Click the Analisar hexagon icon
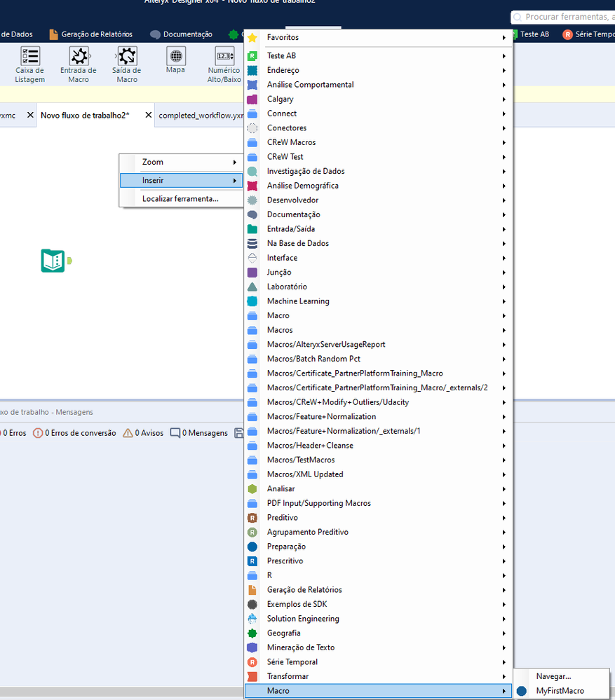The height and width of the screenshot is (700, 615). (252, 489)
